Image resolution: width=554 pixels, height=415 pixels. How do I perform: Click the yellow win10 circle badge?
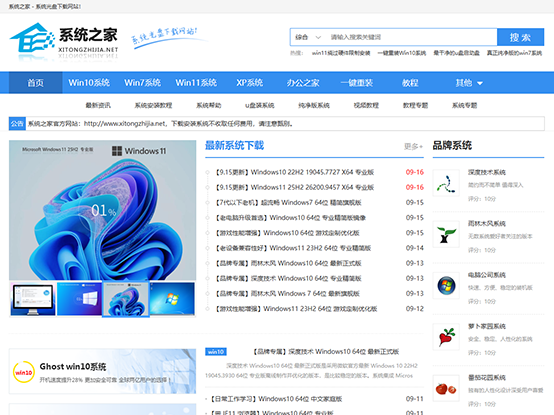(x=24, y=372)
